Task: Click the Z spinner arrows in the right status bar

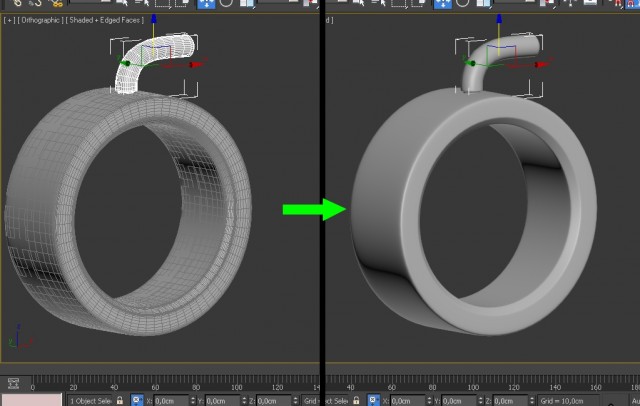Action: coord(532,401)
